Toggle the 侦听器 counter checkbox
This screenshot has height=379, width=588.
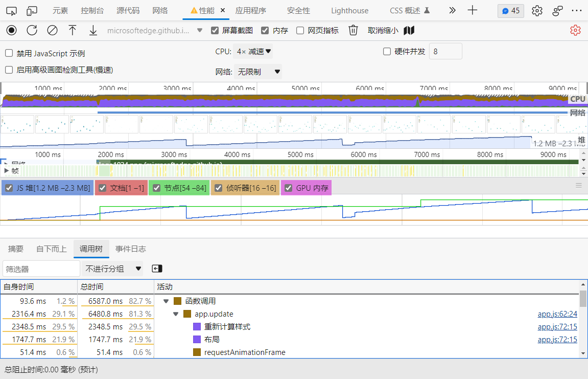[218, 188]
